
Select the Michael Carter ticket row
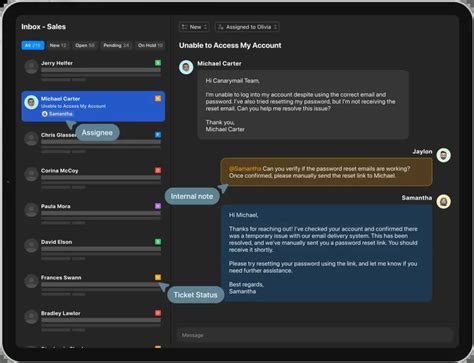[93, 106]
